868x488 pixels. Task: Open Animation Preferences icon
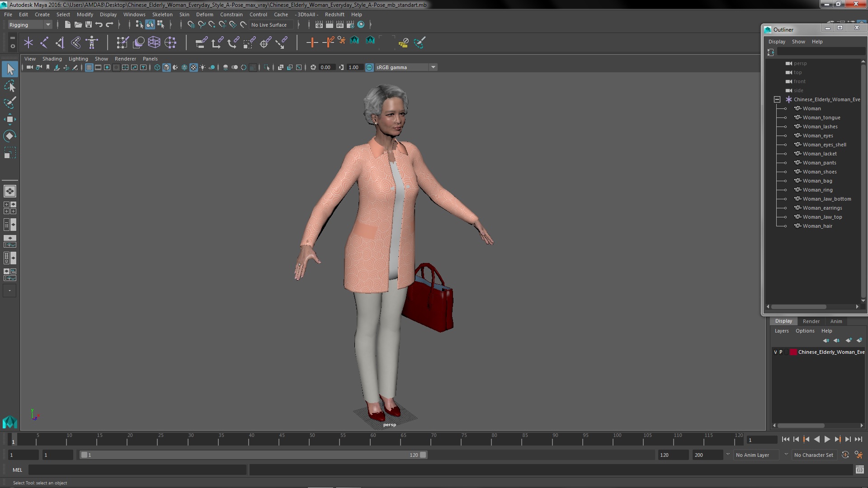pos(859,455)
